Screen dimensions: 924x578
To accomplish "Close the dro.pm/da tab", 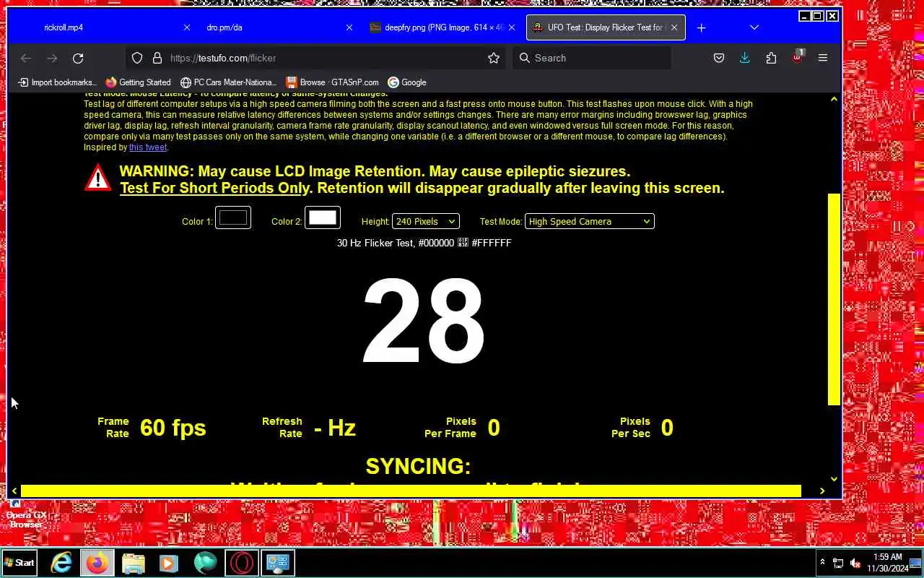I will (349, 27).
